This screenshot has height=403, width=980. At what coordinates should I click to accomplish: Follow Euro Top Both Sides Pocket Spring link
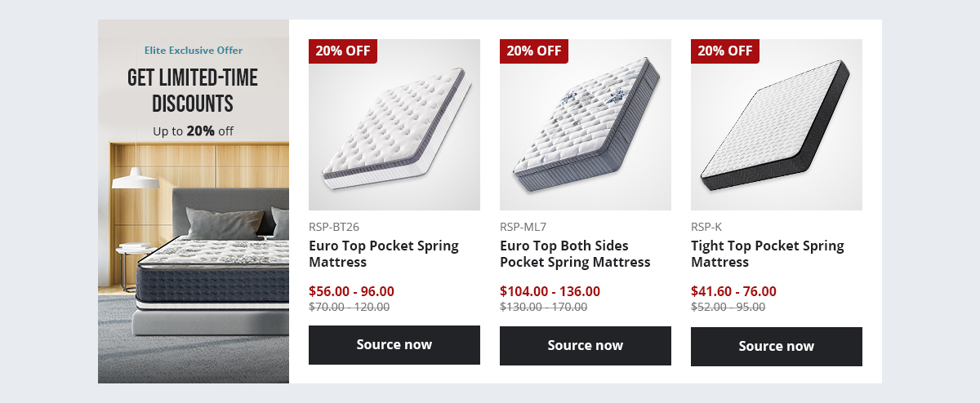(x=574, y=254)
